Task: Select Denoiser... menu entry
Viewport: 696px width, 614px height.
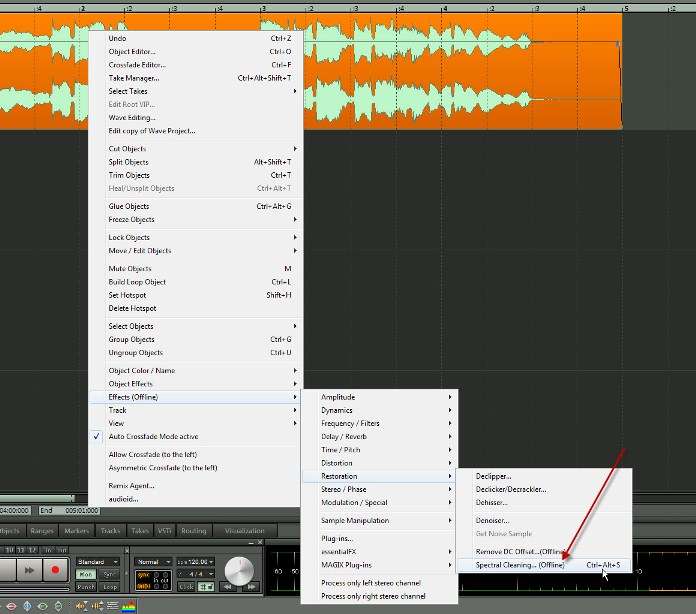Action: tap(544, 520)
